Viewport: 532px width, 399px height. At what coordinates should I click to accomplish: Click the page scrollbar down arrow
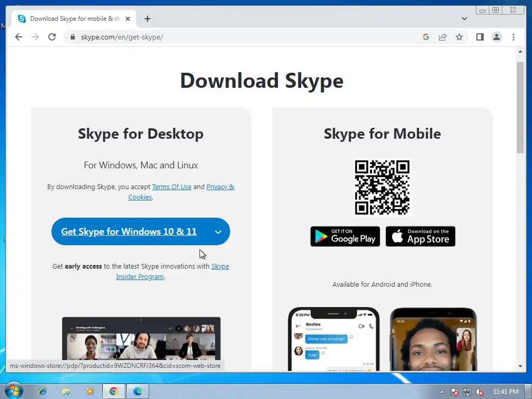pyautogui.click(x=520, y=366)
